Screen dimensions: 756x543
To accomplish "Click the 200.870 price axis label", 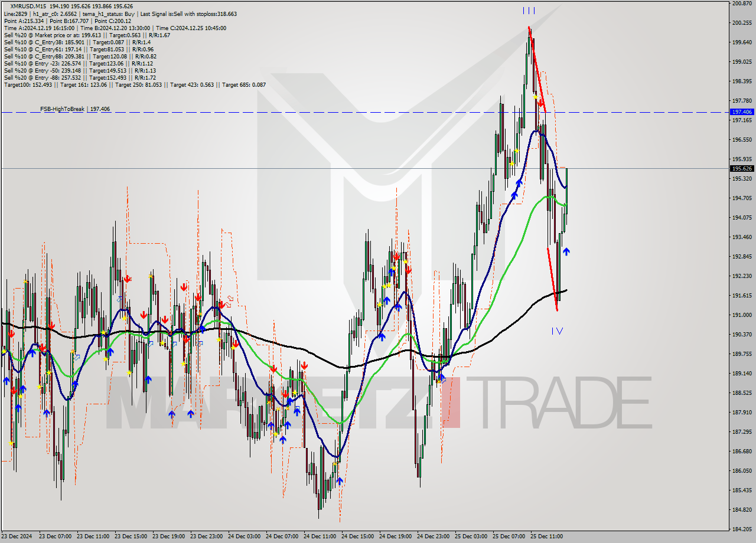I will tap(742, 4).
